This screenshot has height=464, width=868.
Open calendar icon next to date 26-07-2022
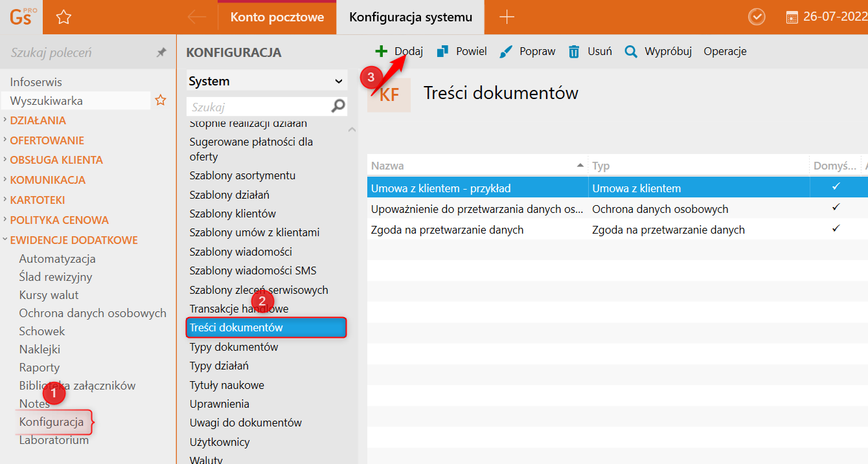click(x=792, y=17)
